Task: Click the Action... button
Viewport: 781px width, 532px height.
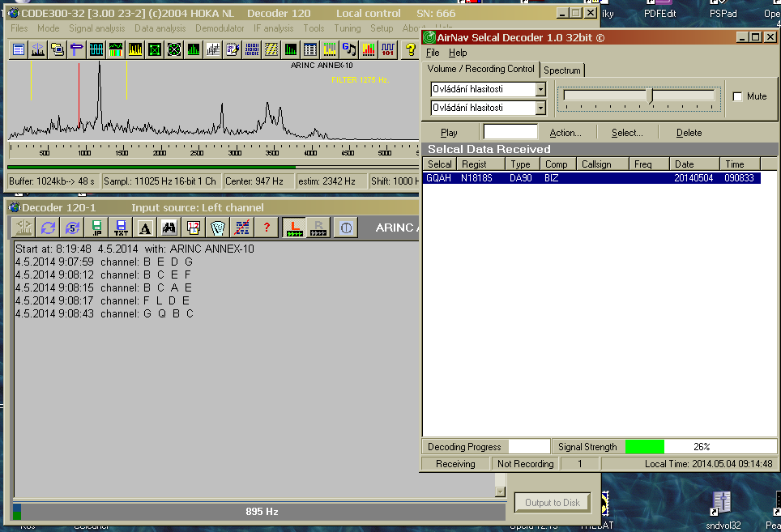Action: pos(565,133)
